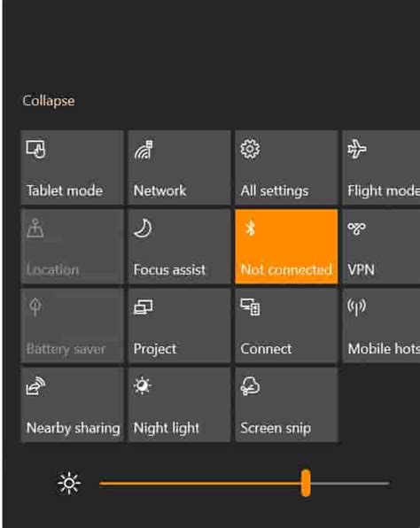Viewport: 420px width, 528px height.
Task: Turn on Mobile hotspot tile
Action: click(x=381, y=326)
